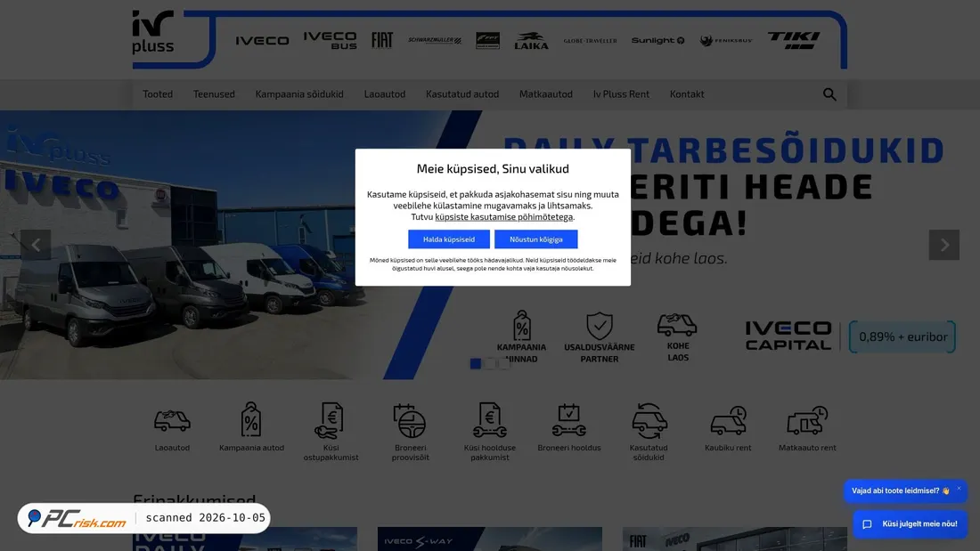Click the 0,89% + euribor offer badge
This screenshot has width=980, height=551.
[902, 336]
